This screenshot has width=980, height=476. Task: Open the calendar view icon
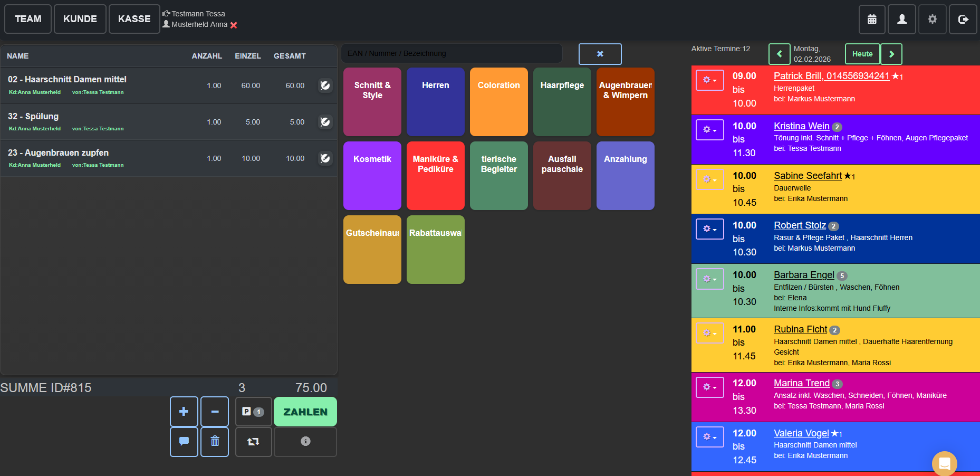(x=872, y=20)
